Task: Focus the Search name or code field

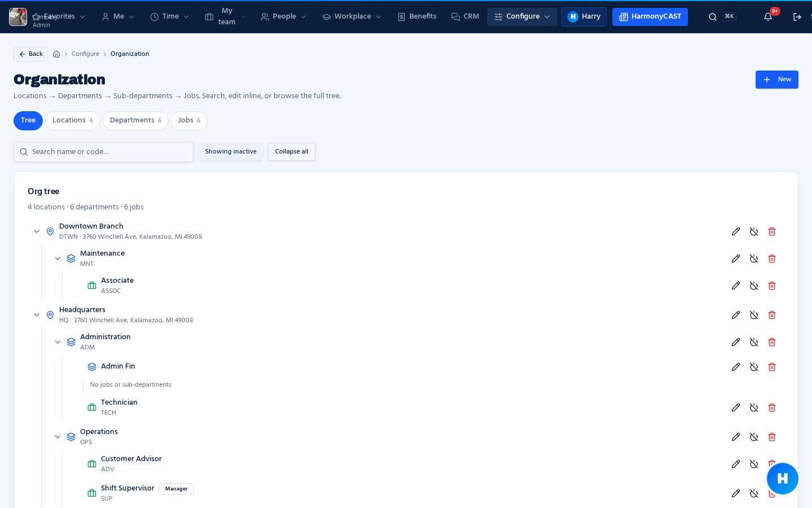Action: tap(104, 152)
